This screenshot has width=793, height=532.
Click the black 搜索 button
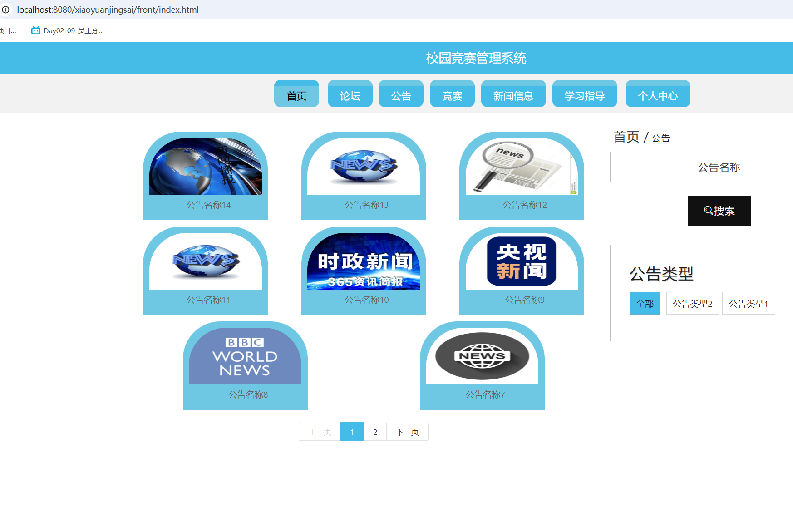pos(719,211)
